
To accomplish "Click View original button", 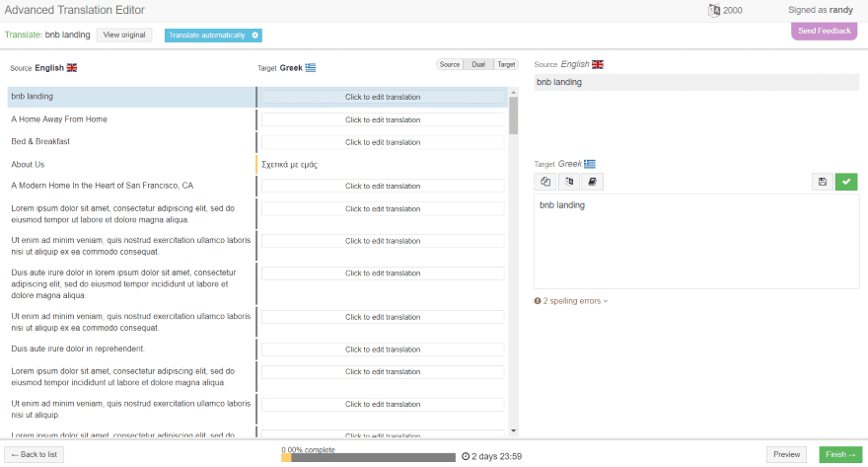I will (x=124, y=35).
